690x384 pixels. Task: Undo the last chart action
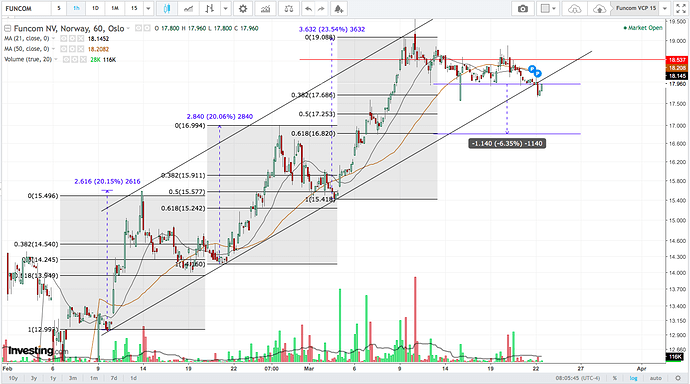(x=308, y=8)
